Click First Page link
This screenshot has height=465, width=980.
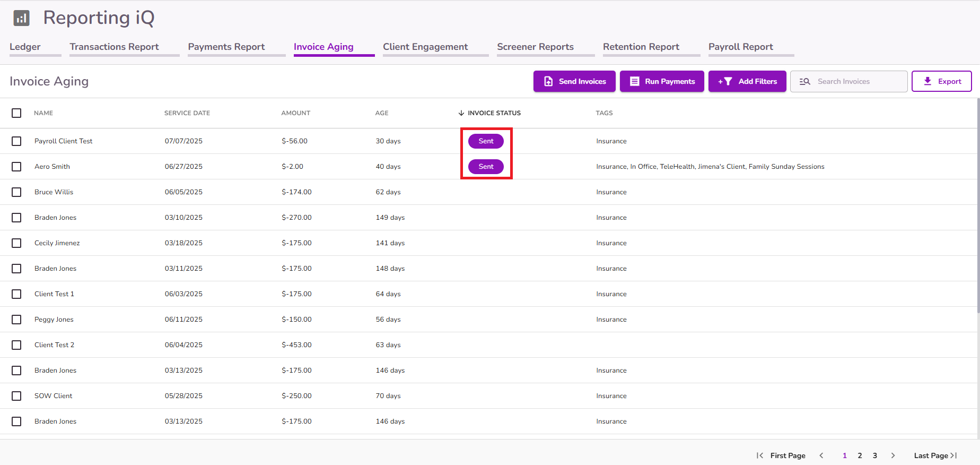787,455
